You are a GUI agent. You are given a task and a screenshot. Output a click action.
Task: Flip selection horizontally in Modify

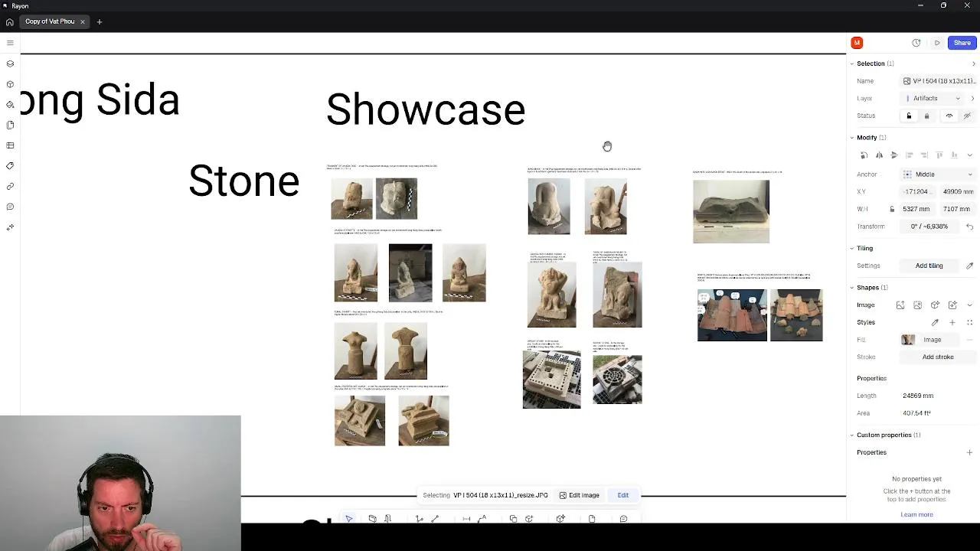coord(879,155)
